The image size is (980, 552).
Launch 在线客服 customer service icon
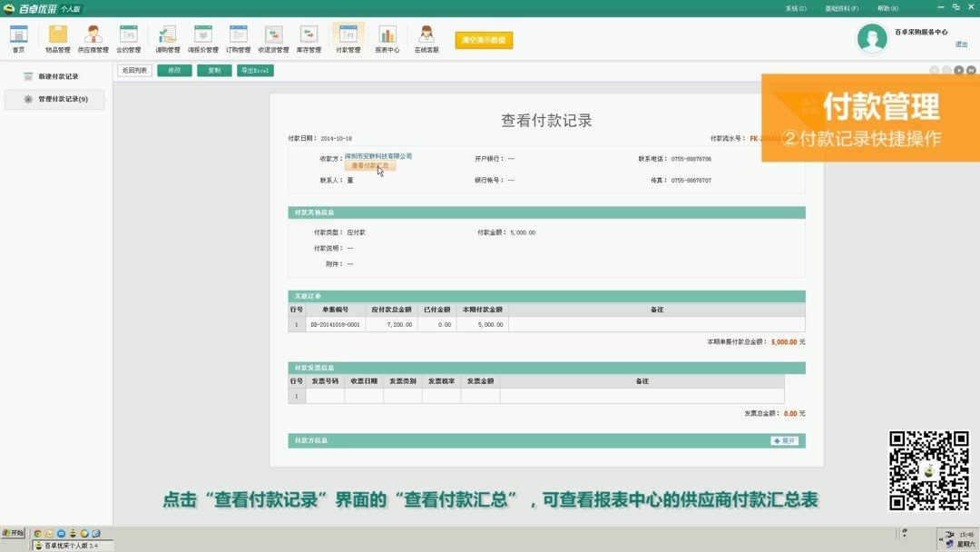click(x=426, y=40)
